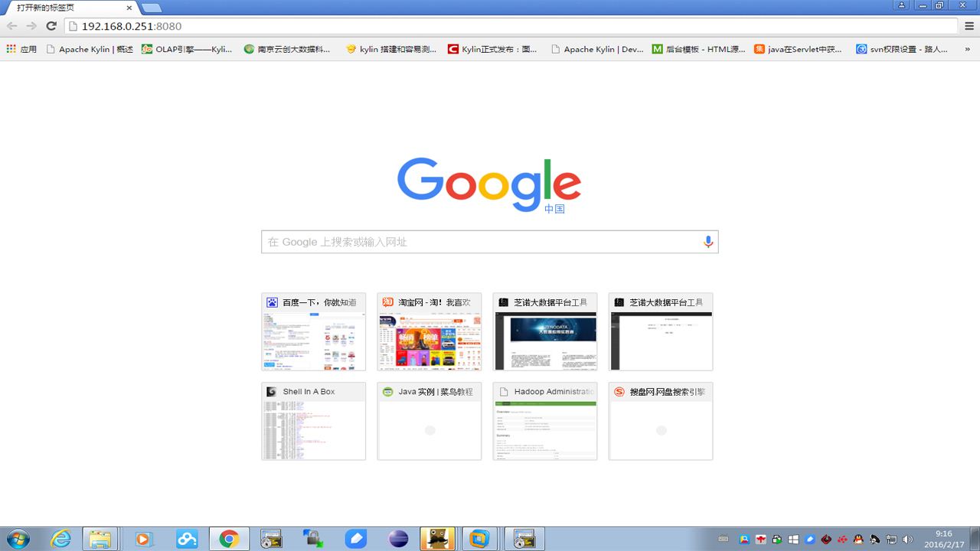980x551 pixels.
Task: Open the new tab button
Action: click(x=152, y=8)
